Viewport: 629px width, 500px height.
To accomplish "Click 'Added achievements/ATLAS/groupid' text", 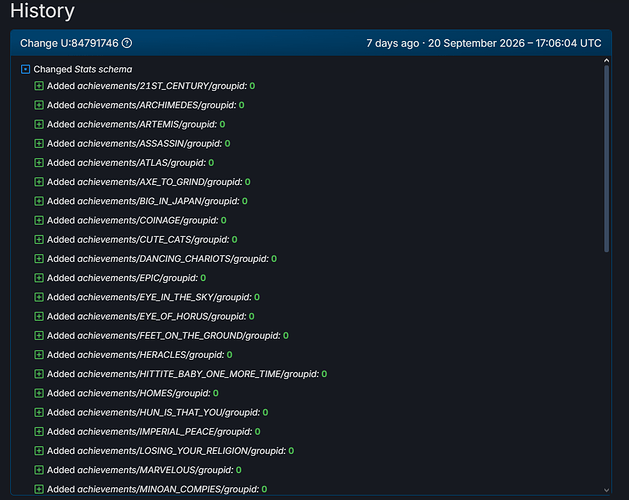I will click(x=126, y=163).
